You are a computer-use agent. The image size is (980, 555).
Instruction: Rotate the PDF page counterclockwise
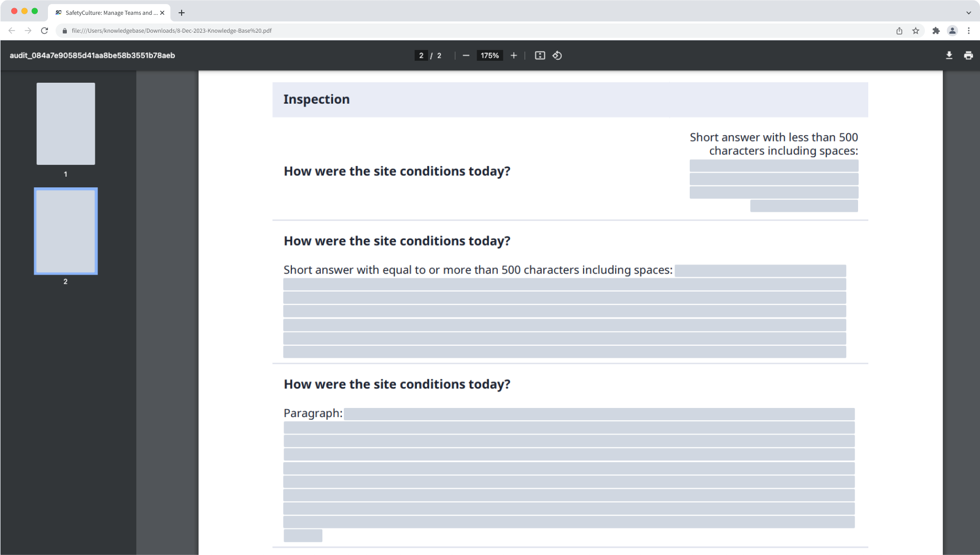[x=557, y=55]
